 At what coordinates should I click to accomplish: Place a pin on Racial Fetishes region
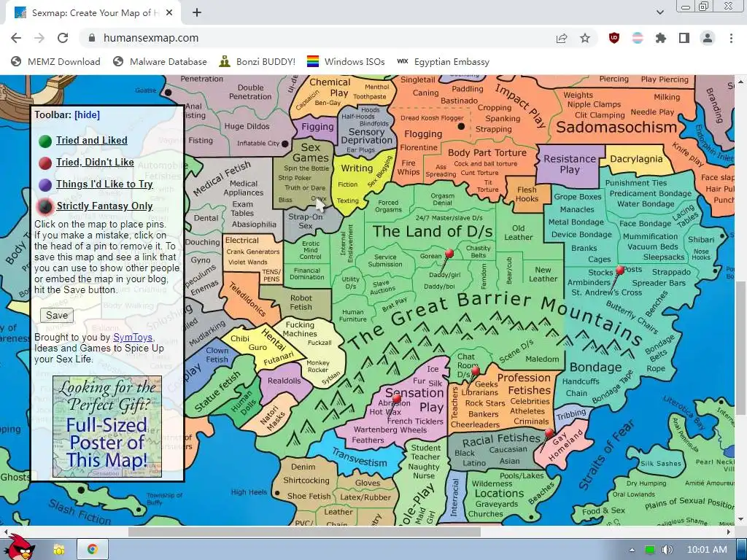point(501,438)
